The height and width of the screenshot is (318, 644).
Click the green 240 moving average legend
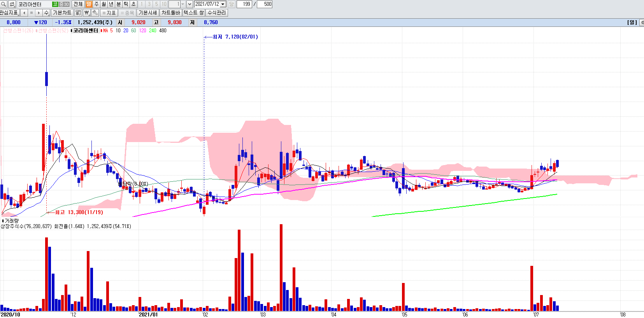tap(153, 30)
